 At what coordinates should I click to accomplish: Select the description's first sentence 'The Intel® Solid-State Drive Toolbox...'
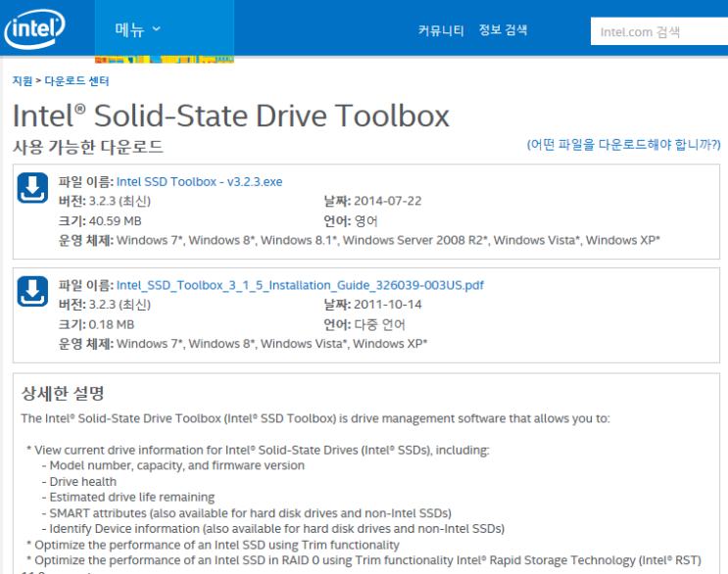[x=315, y=418]
